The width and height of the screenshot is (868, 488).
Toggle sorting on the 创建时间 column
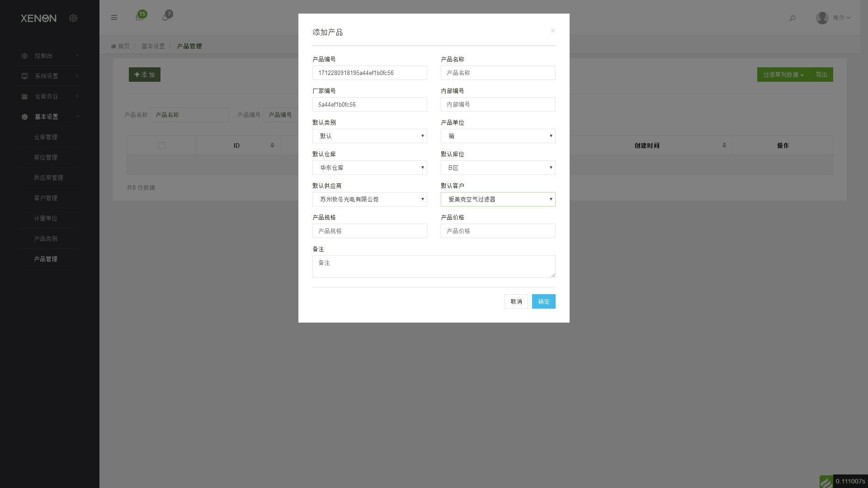click(x=725, y=145)
